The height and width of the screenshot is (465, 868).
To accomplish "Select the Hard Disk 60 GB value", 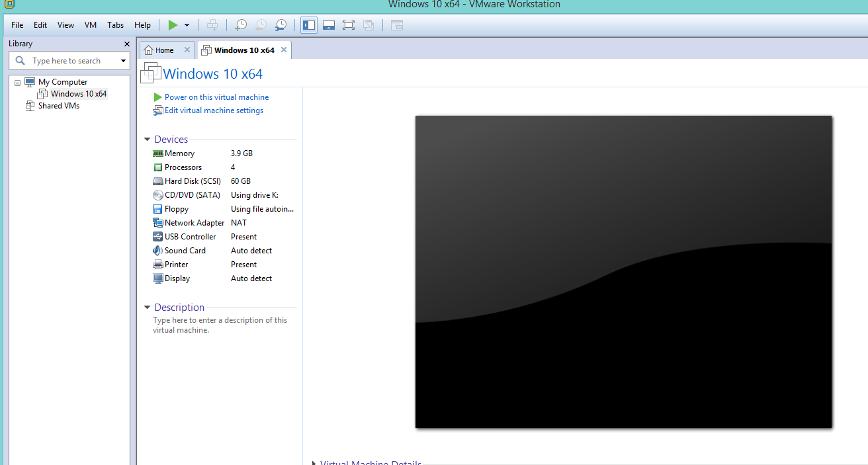I will point(241,181).
